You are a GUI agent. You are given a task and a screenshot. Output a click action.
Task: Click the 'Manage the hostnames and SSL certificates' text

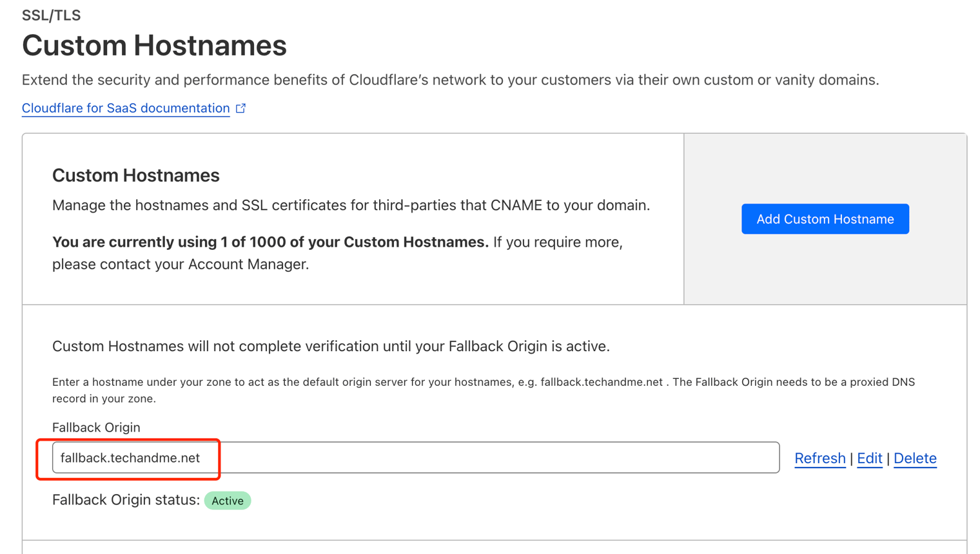(351, 205)
